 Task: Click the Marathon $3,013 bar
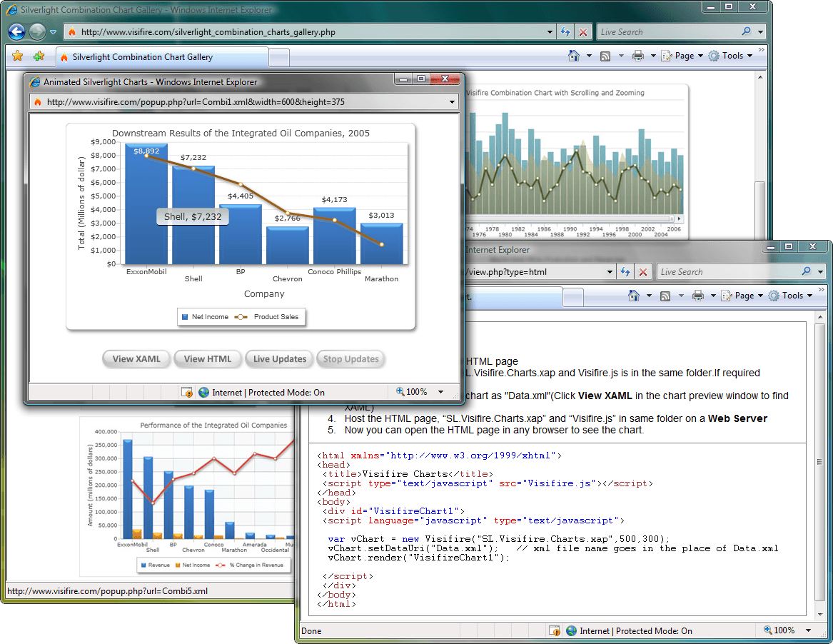pos(381,244)
